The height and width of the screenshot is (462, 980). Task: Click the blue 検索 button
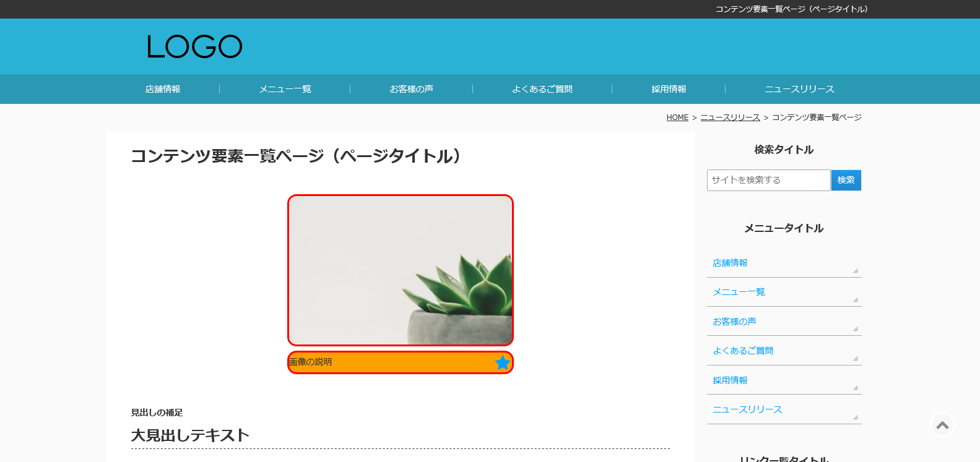coord(846,180)
